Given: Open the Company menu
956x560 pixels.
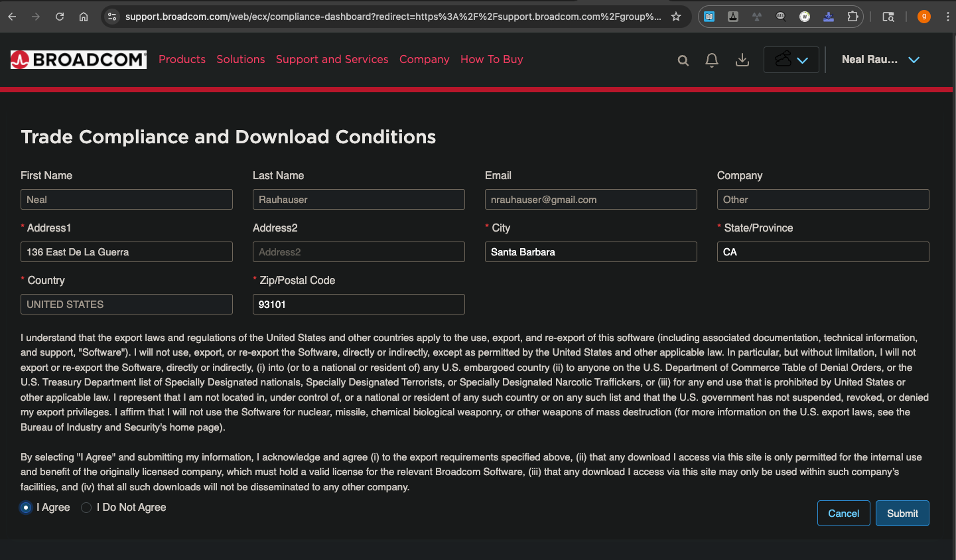Looking at the screenshot, I should [425, 59].
